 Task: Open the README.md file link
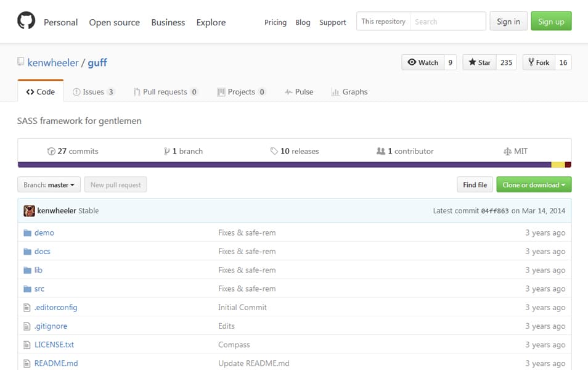pyautogui.click(x=57, y=363)
